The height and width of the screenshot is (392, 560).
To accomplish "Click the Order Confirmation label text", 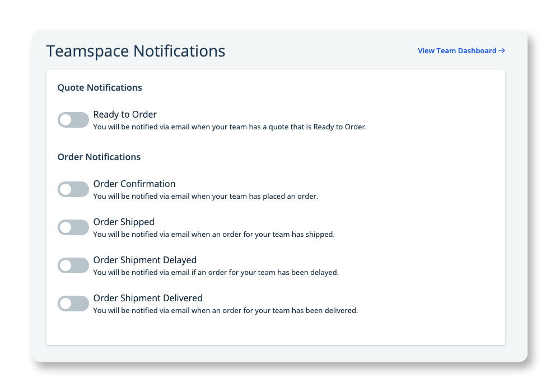I will tap(134, 184).
